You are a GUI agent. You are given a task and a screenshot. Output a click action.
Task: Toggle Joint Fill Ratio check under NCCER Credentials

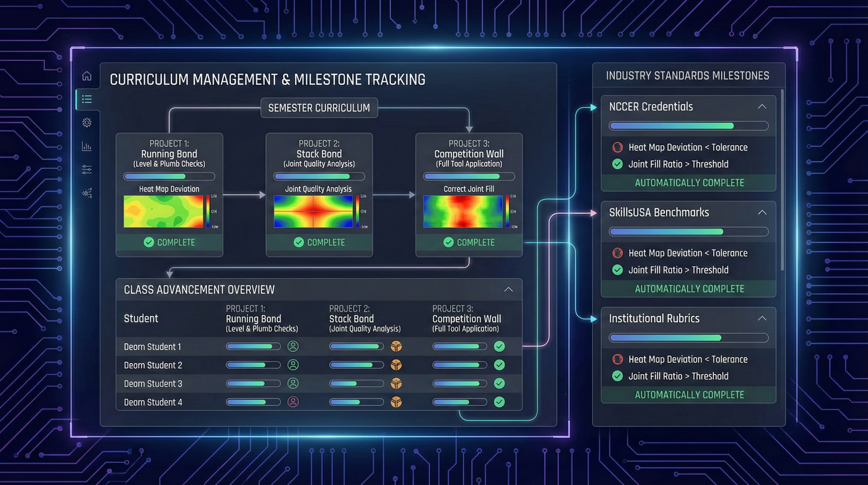617,164
